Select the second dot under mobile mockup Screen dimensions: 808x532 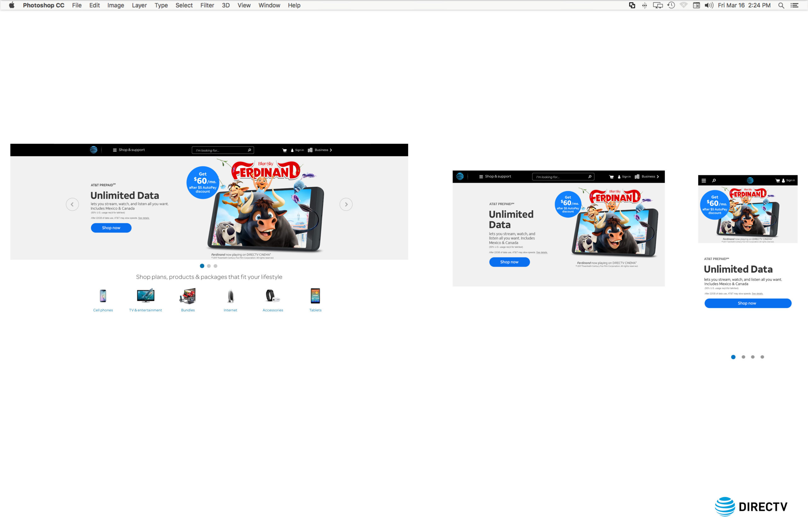click(744, 357)
